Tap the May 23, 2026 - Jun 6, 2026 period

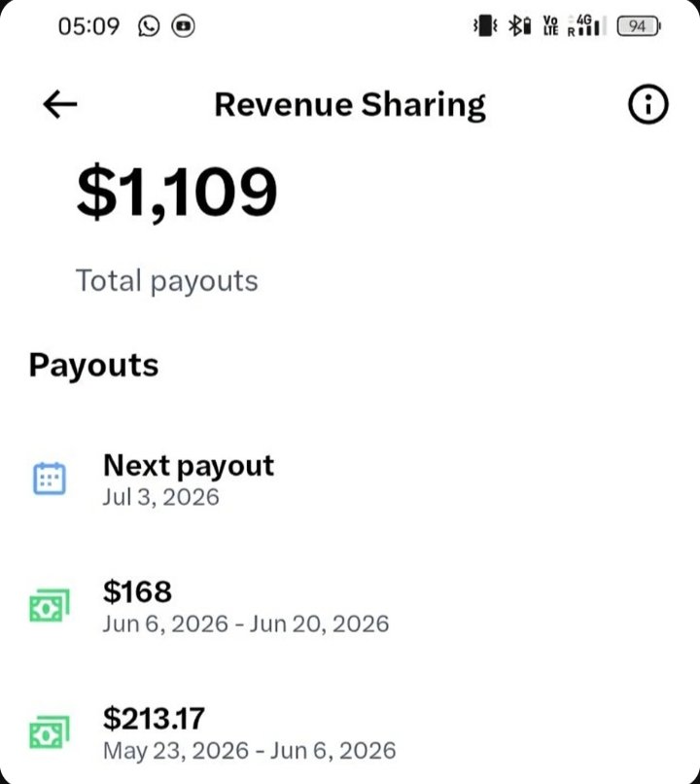pyautogui.click(x=249, y=751)
